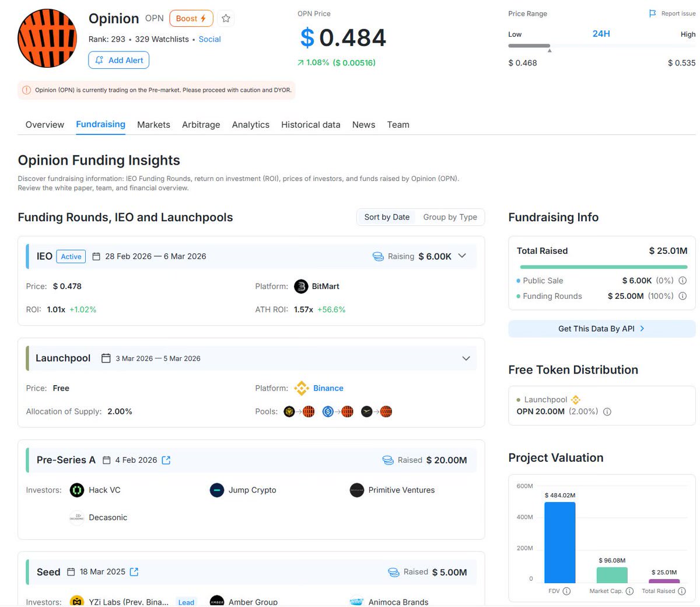Click info icon next to Public Sale

(682, 281)
